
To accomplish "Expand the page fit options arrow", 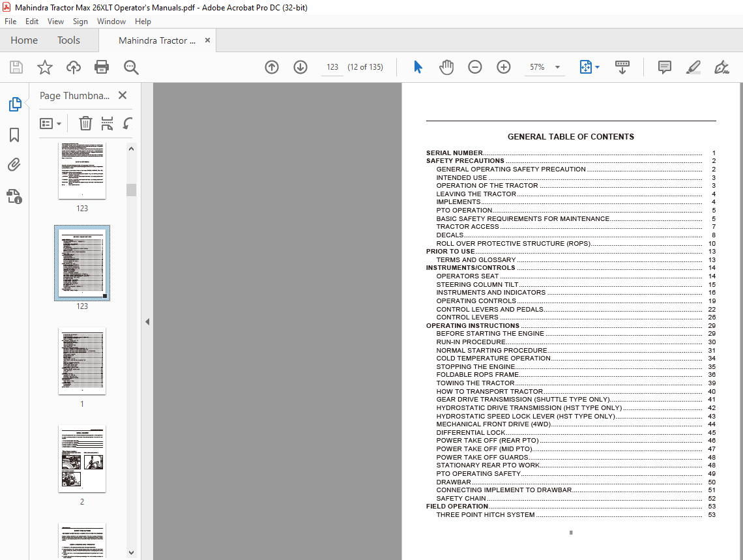I will tap(597, 67).
